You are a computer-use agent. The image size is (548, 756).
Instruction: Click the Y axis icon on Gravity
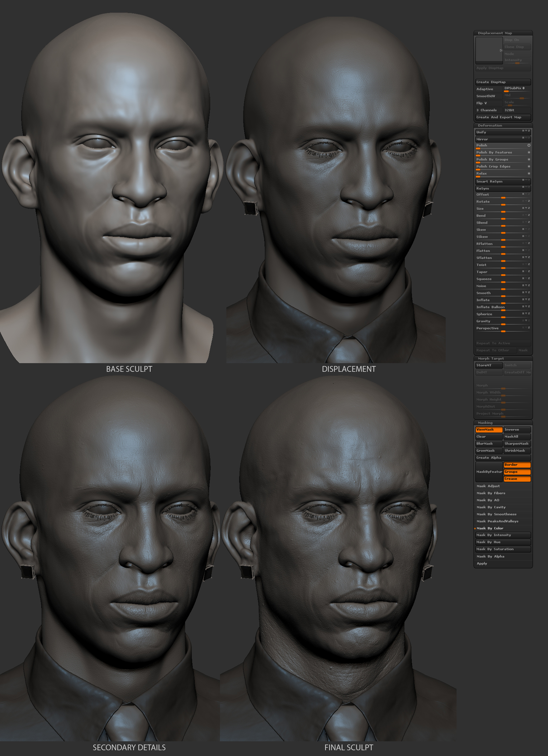click(526, 320)
